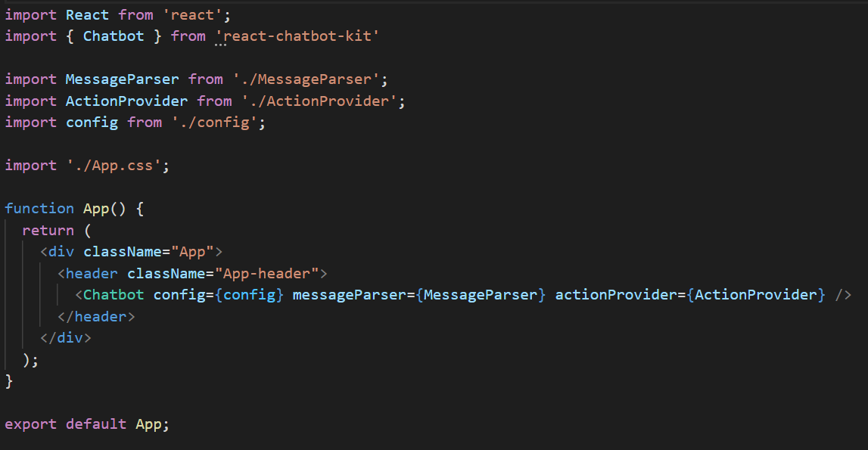Select the Chatbot named import
868x450 pixels.
113,36
